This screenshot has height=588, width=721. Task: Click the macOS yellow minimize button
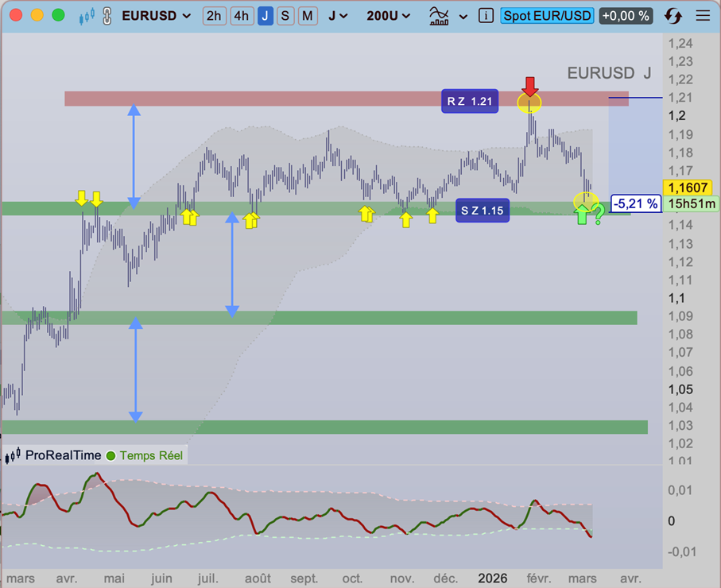(x=37, y=15)
